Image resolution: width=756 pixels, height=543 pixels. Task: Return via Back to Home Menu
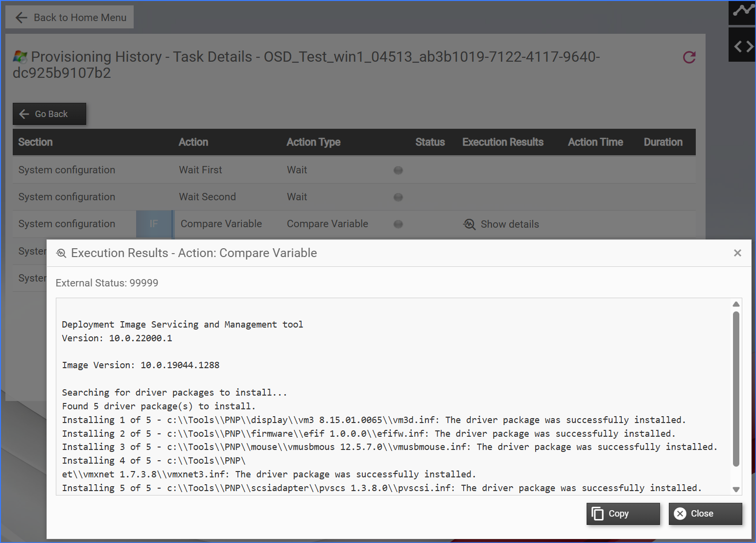pos(70,18)
